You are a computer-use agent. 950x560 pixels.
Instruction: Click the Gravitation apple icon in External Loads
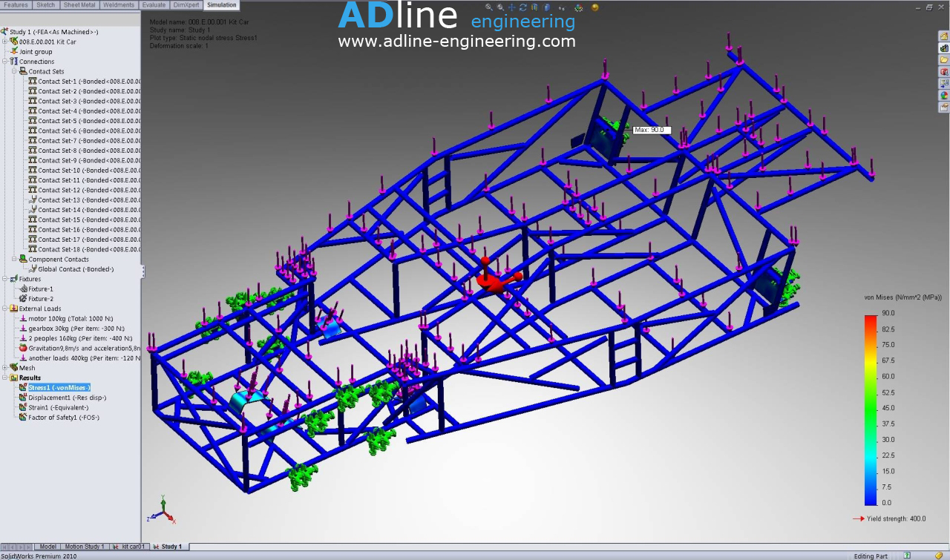click(23, 348)
